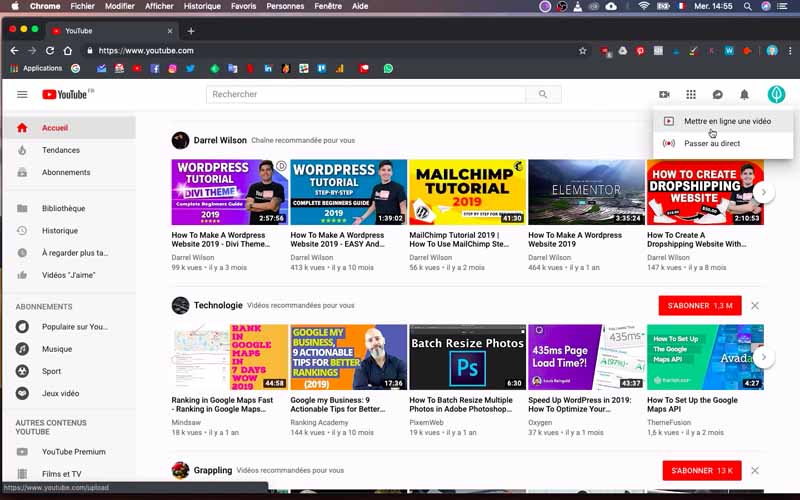
Task: Select the YouTube browser tab
Action: [112, 31]
